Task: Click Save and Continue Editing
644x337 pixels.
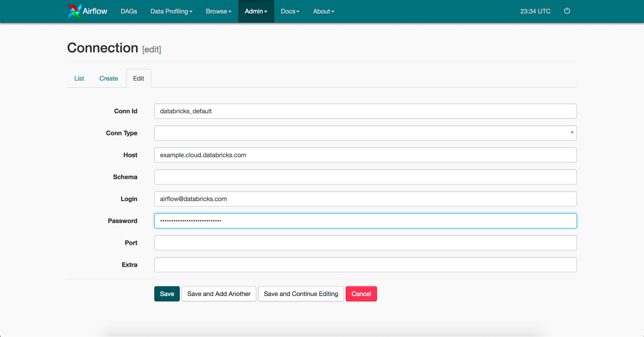Action: 301,294
